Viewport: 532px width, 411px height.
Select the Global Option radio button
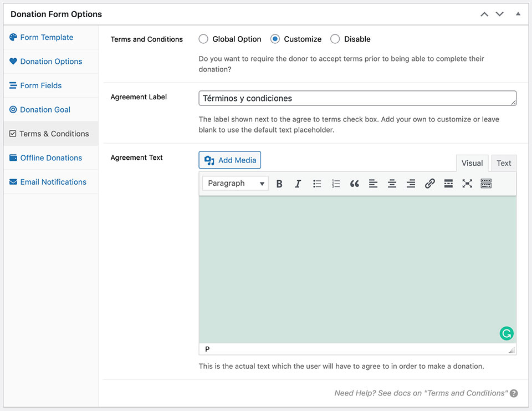(x=203, y=39)
